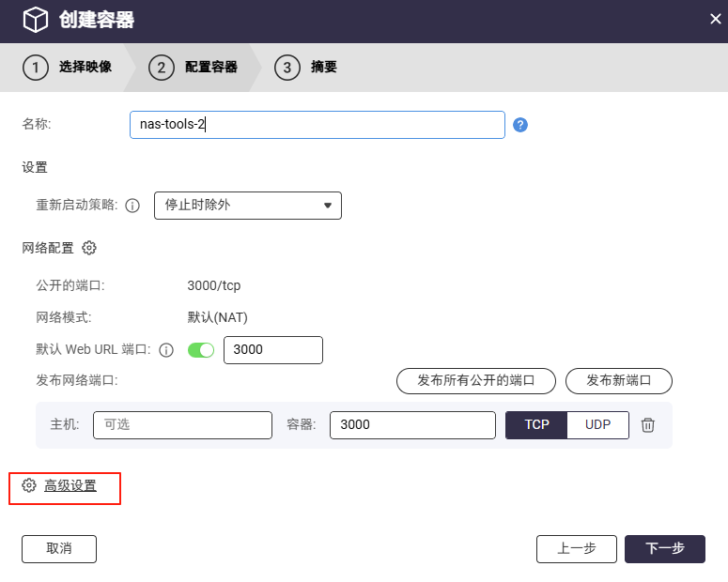Go to step 3 摘要
This screenshot has width=728, height=582.
(x=305, y=68)
